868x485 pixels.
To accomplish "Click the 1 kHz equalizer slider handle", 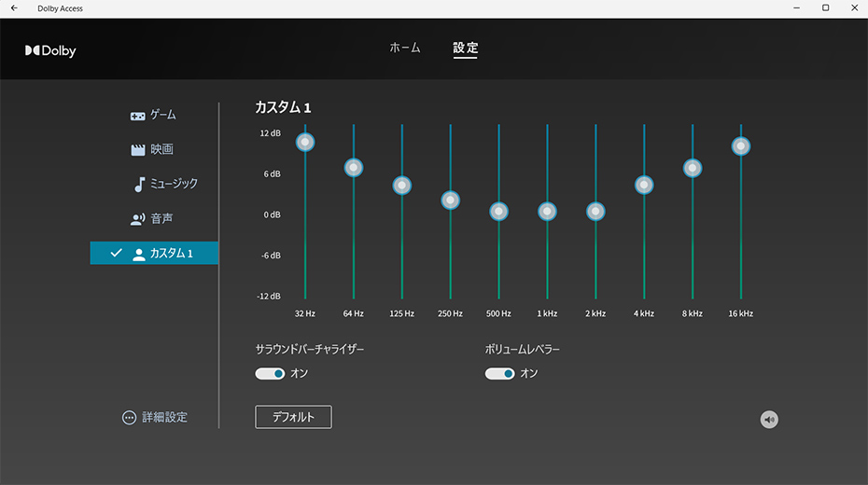I will (x=547, y=212).
